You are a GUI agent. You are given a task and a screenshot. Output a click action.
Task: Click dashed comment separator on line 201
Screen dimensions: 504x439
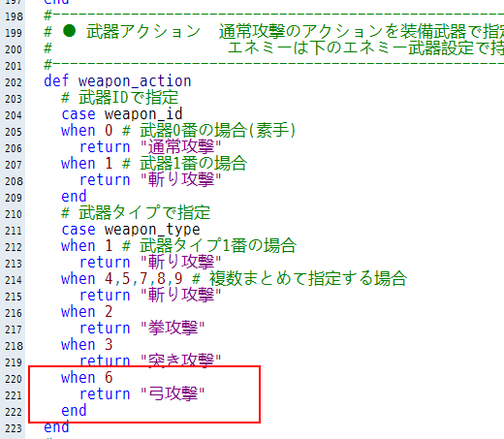(273, 65)
